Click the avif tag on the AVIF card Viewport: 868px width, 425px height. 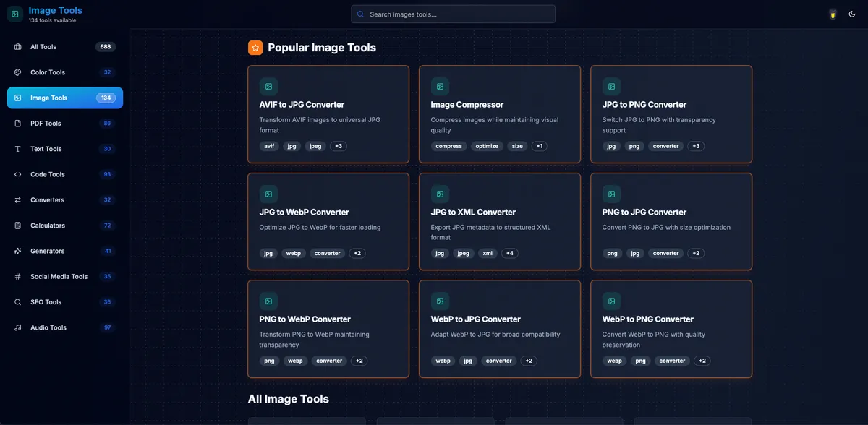tap(269, 146)
